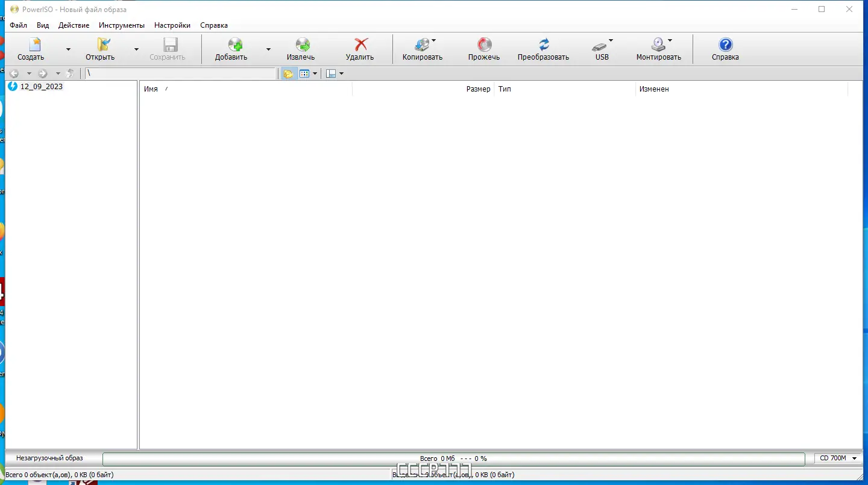The image size is (868, 485).
Task: Open the Файл menu
Action: coord(19,25)
